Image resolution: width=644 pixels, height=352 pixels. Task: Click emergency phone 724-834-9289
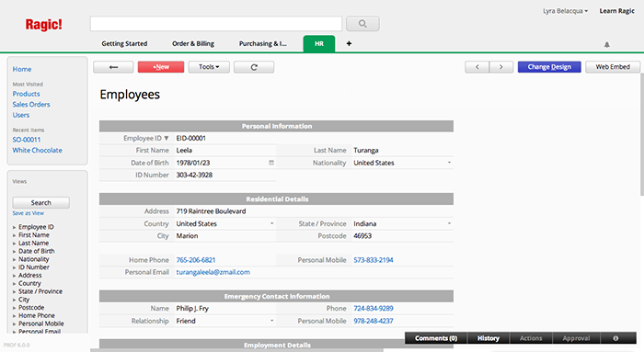(374, 309)
